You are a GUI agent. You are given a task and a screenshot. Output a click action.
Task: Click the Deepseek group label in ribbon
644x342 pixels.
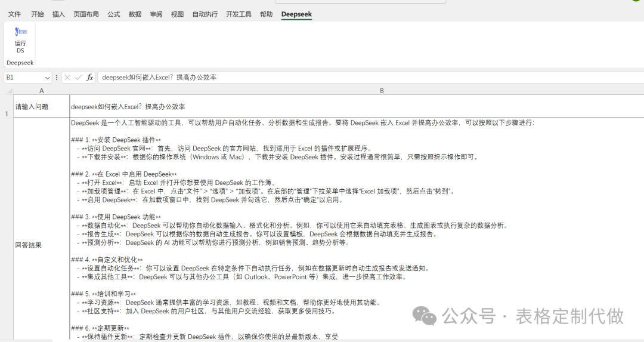coord(20,63)
